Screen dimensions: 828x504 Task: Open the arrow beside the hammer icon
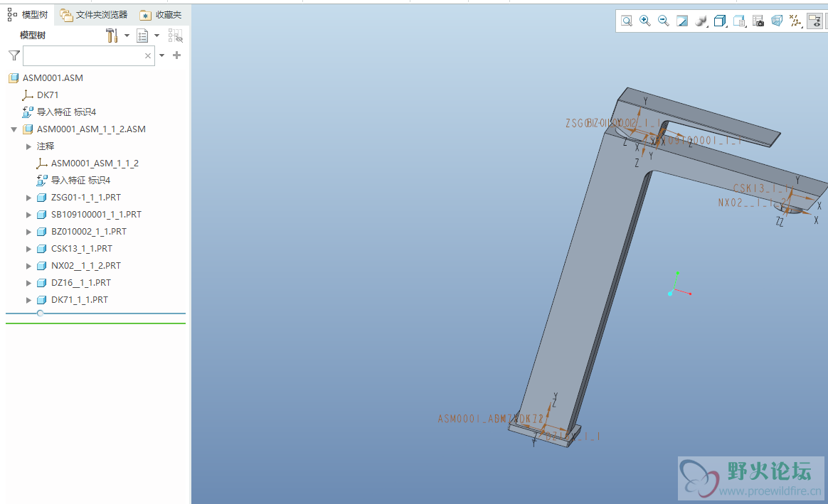click(127, 36)
